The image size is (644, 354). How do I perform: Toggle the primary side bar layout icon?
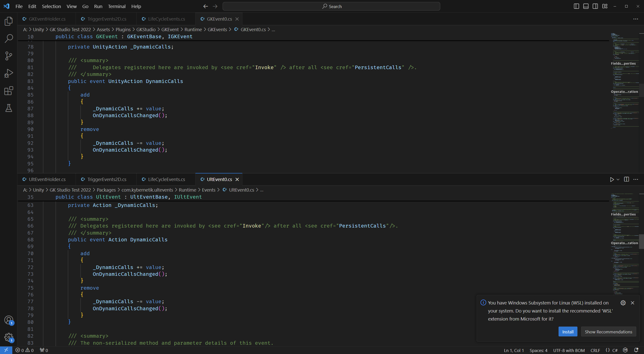pyautogui.click(x=576, y=6)
